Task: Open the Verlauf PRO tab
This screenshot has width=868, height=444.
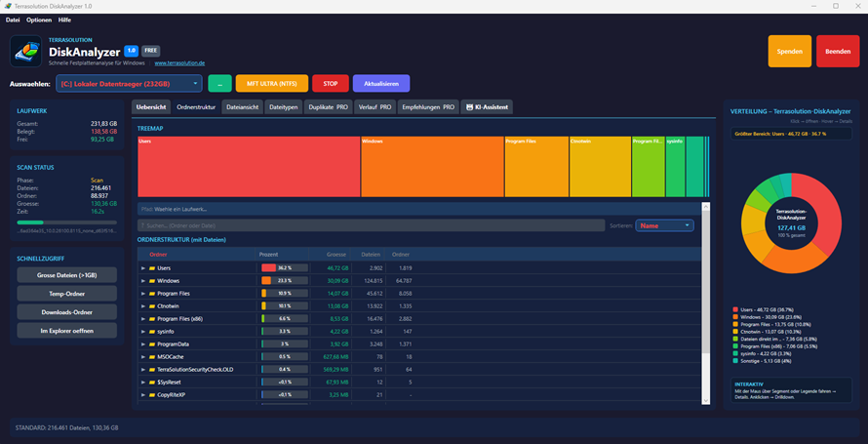Action: point(375,106)
